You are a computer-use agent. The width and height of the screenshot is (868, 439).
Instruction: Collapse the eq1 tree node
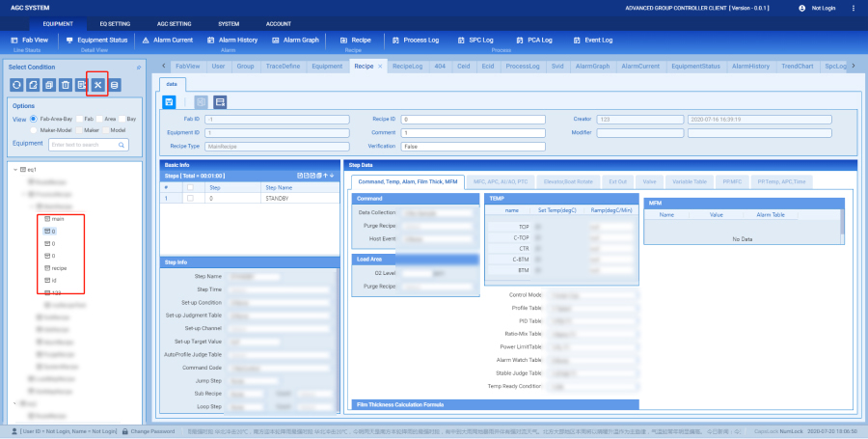15,169
